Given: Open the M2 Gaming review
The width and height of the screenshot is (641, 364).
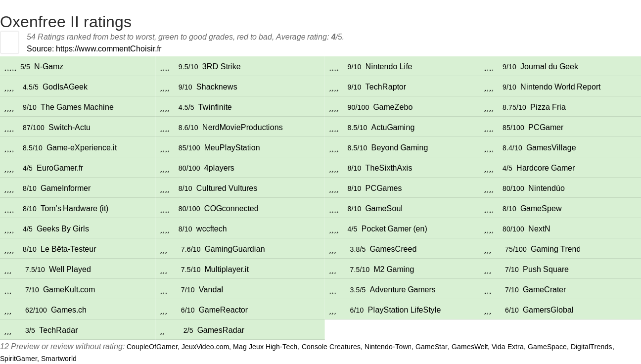Looking at the screenshot, I should click(x=394, y=269).
